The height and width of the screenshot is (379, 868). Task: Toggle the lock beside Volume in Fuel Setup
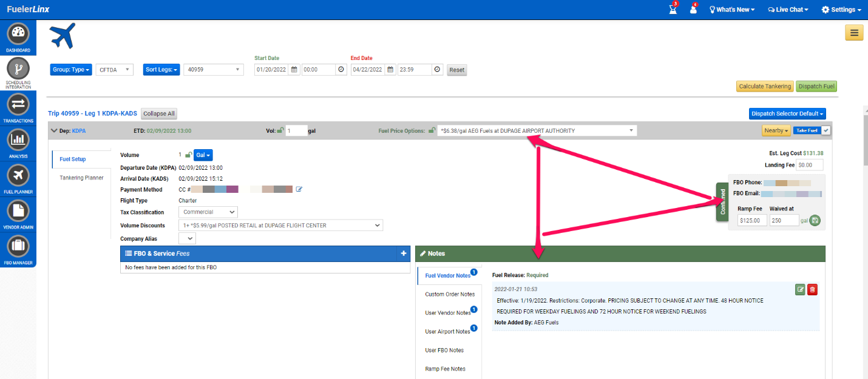(189, 155)
